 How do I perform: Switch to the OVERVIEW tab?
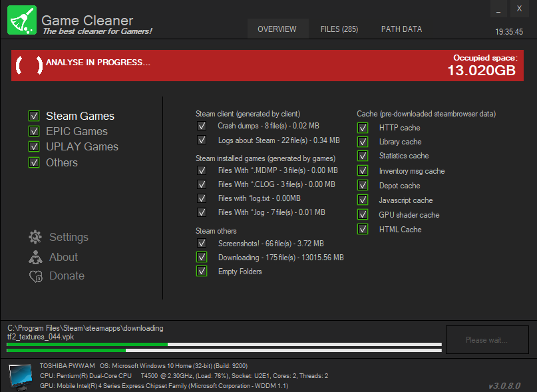point(277,29)
